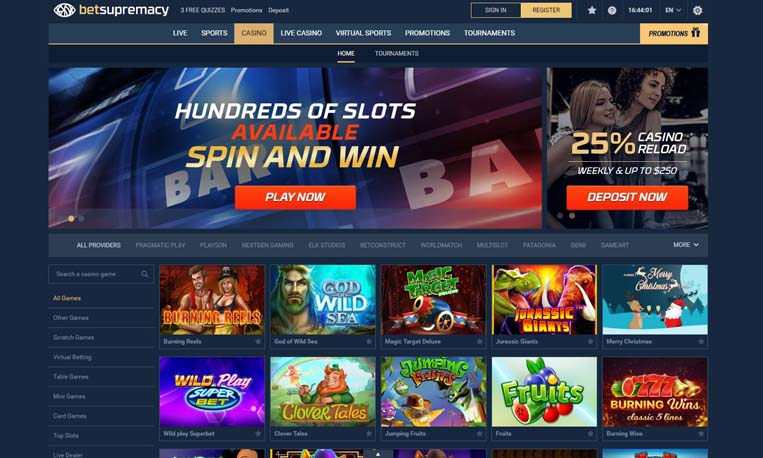Toggle favorite star on Fruits game
763x458 pixels.
coord(590,434)
